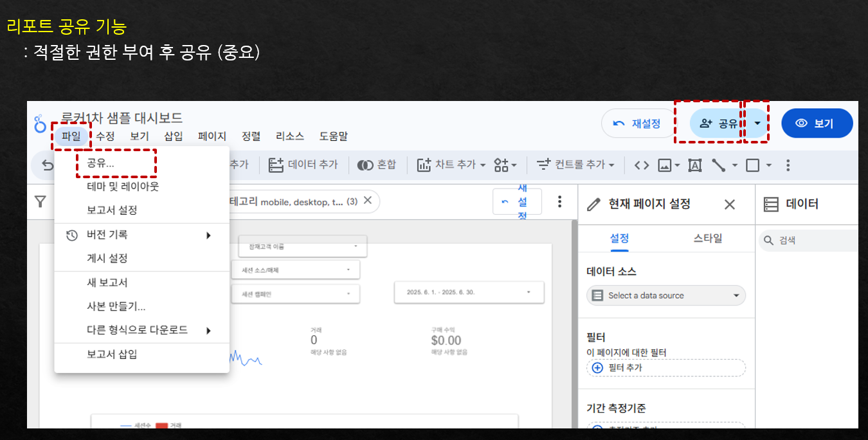
Task: Open the date range dropdown 2025.6.1 - 2025.6.30
Action: [469, 292]
